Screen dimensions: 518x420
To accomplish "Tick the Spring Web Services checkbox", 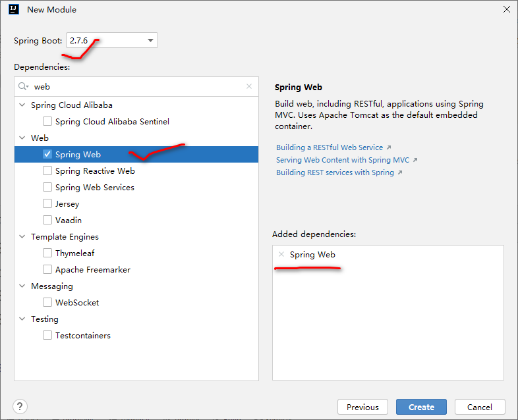I will (x=47, y=187).
